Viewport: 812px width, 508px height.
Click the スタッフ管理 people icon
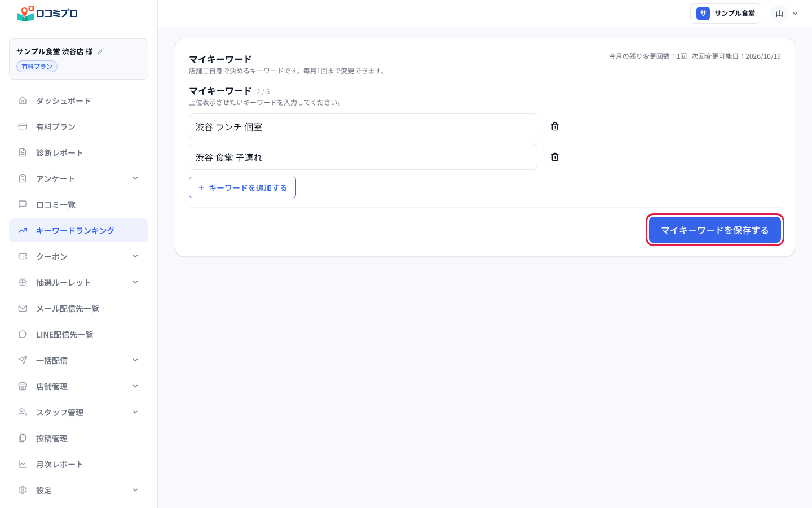coord(23,412)
